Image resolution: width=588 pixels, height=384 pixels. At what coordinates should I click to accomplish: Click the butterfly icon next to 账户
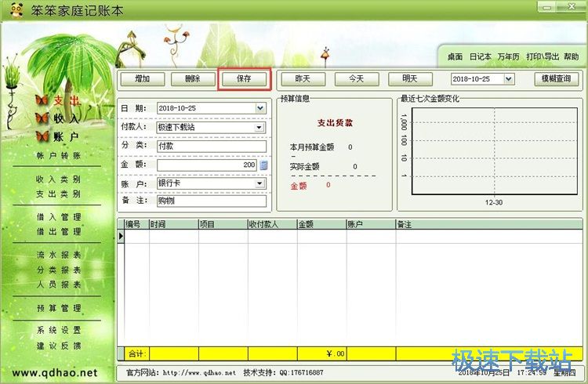42,136
